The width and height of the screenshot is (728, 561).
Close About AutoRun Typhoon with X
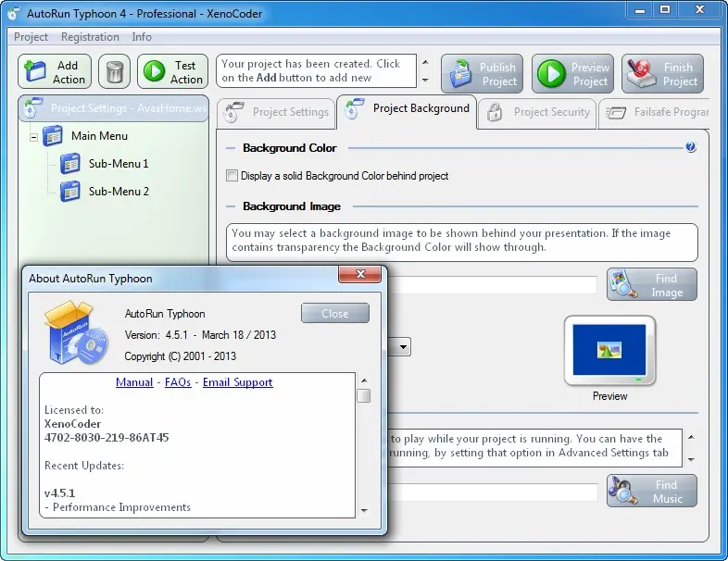point(359,274)
